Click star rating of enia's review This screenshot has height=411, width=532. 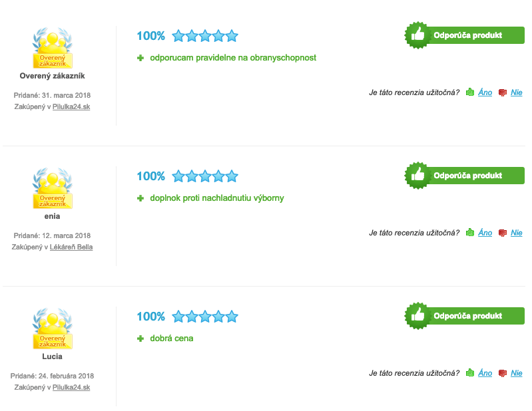click(205, 176)
